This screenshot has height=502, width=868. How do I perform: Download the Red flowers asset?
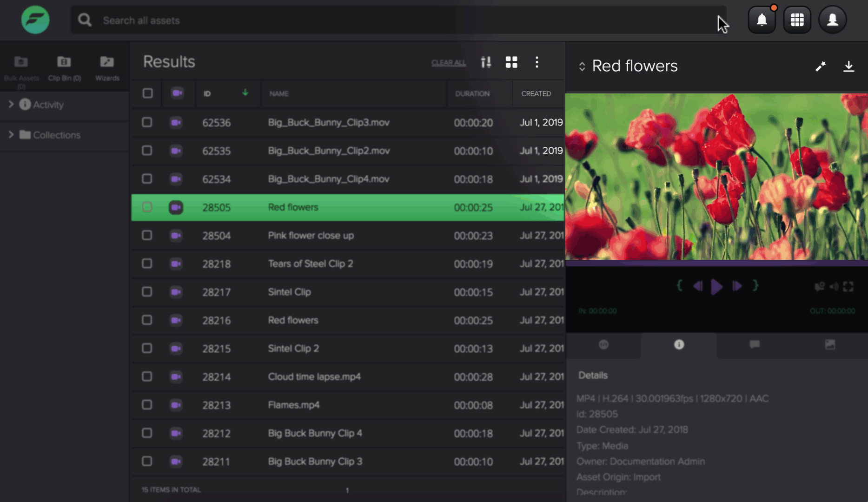tap(848, 66)
